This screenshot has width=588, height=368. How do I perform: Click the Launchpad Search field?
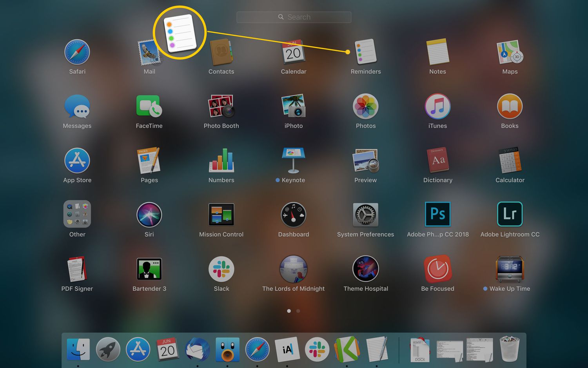click(x=294, y=17)
